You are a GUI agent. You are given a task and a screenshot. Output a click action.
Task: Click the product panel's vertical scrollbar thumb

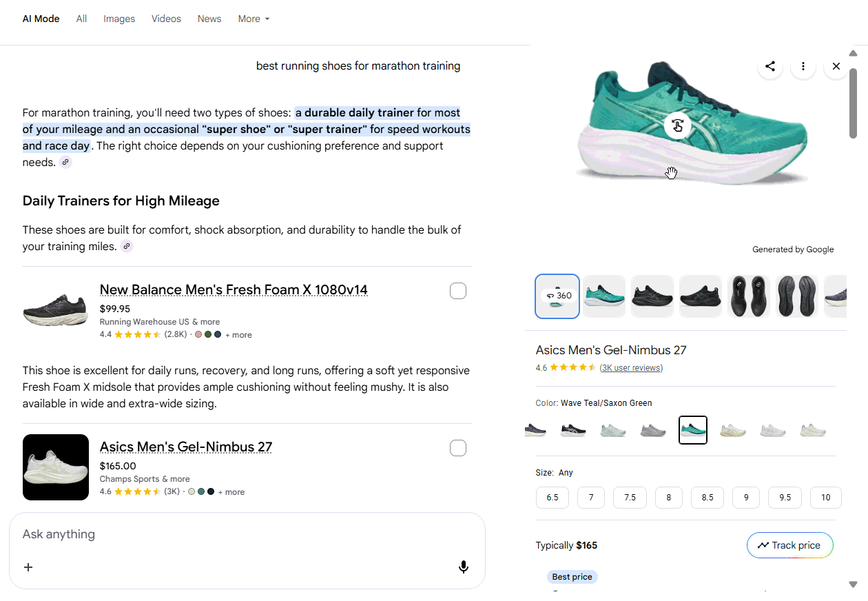click(853, 103)
